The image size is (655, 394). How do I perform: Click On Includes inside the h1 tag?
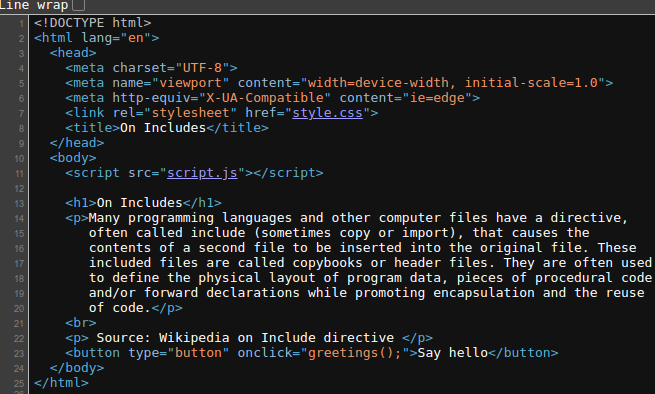coord(140,203)
